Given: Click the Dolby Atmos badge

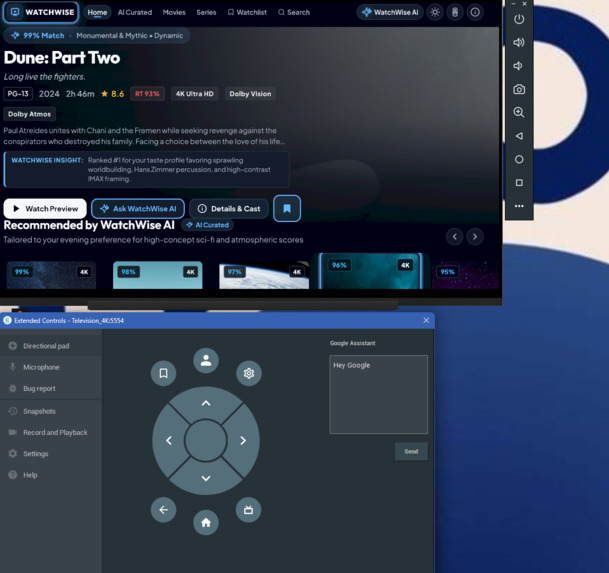Looking at the screenshot, I should point(30,114).
